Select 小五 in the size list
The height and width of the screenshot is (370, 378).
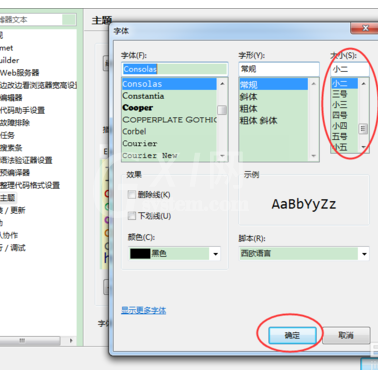(x=344, y=147)
